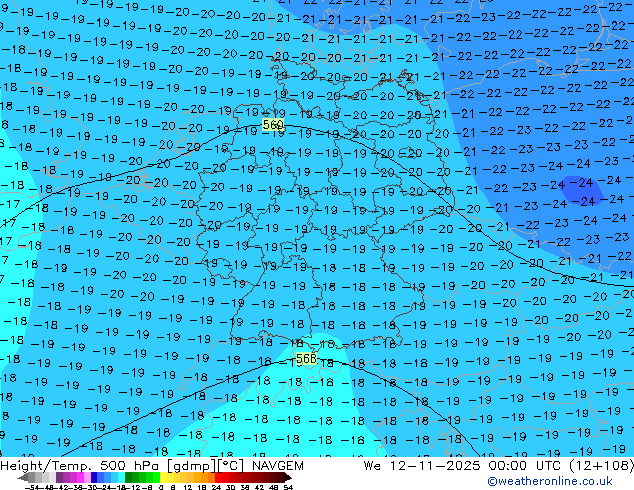Pick the orange swatch on the color scale

pyautogui.click(x=204, y=477)
